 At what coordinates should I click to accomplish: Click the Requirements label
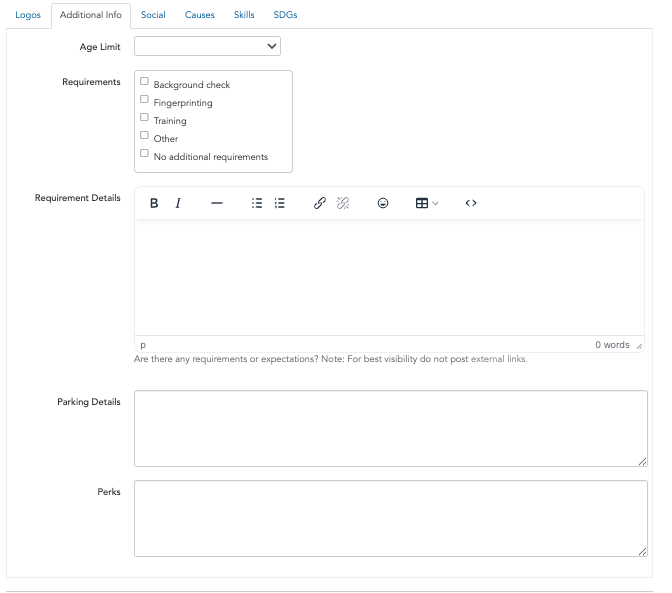pos(91,82)
